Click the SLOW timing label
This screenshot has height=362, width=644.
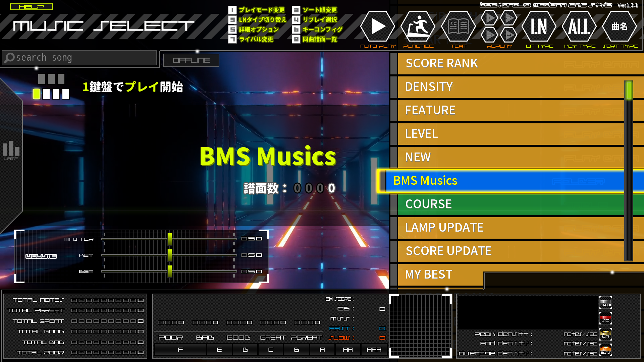click(x=340, y=338)
